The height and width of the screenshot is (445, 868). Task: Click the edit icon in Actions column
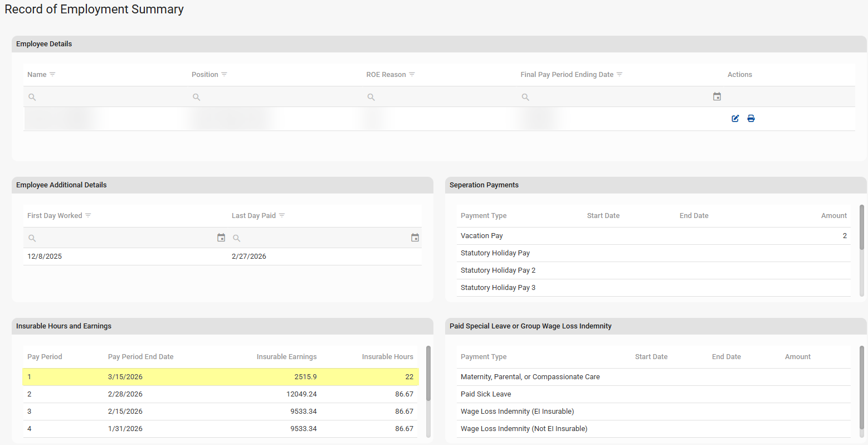735,118
